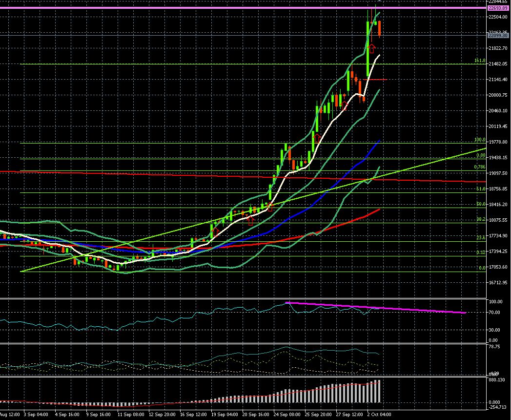Click the 0.88 Fibonacci level label
This screenshot has width=511, height=420.
tap(481, 155)
